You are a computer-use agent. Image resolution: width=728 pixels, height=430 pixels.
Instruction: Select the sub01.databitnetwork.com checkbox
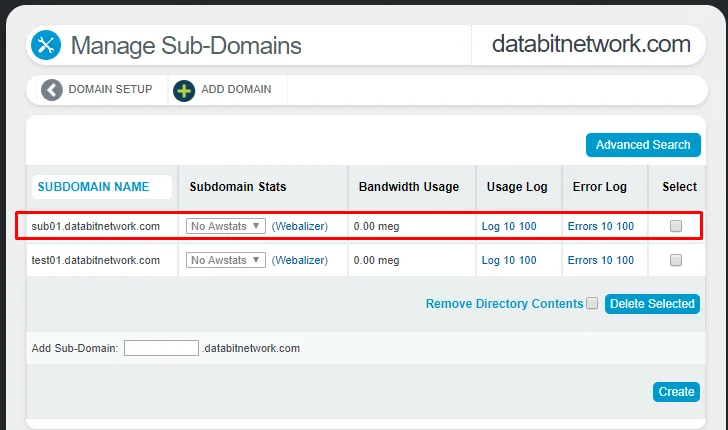pyautogui.click(x=676, y=226)
